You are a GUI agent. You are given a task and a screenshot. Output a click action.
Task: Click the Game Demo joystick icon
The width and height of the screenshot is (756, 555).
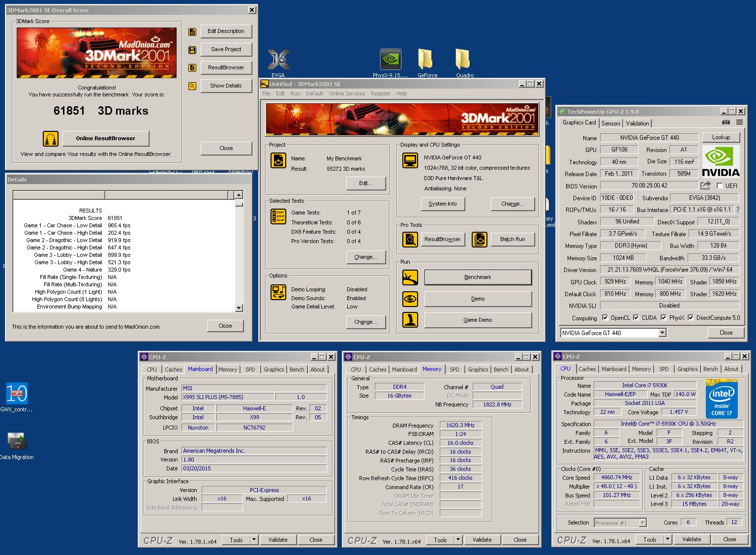(410, 320)
